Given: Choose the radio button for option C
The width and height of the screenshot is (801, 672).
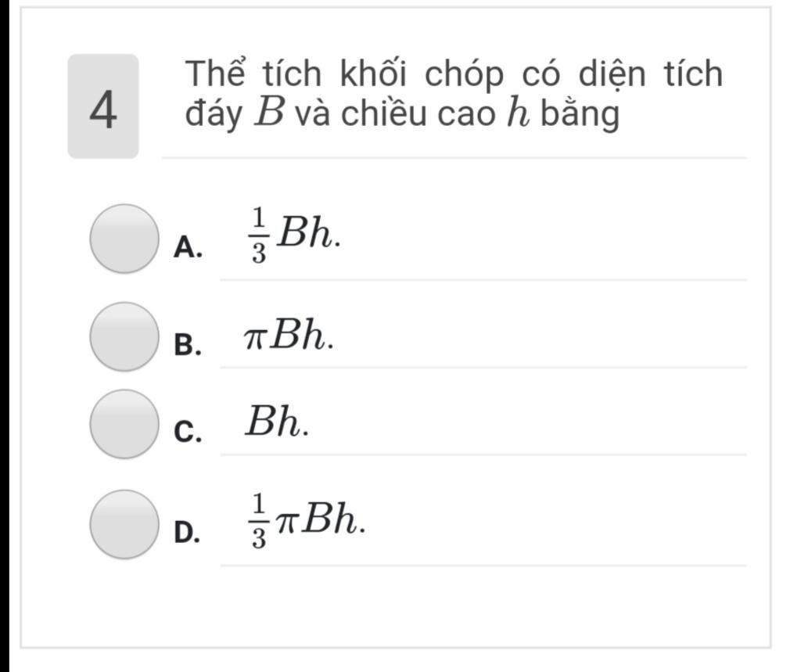Looking at the screenshot, I should click(124, 424).
